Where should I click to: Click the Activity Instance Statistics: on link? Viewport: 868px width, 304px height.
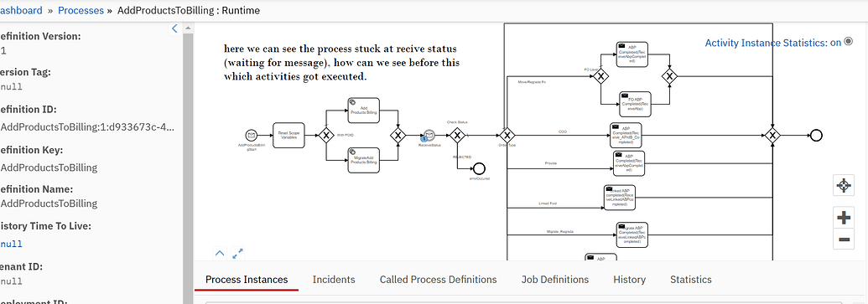click(772, 43)
